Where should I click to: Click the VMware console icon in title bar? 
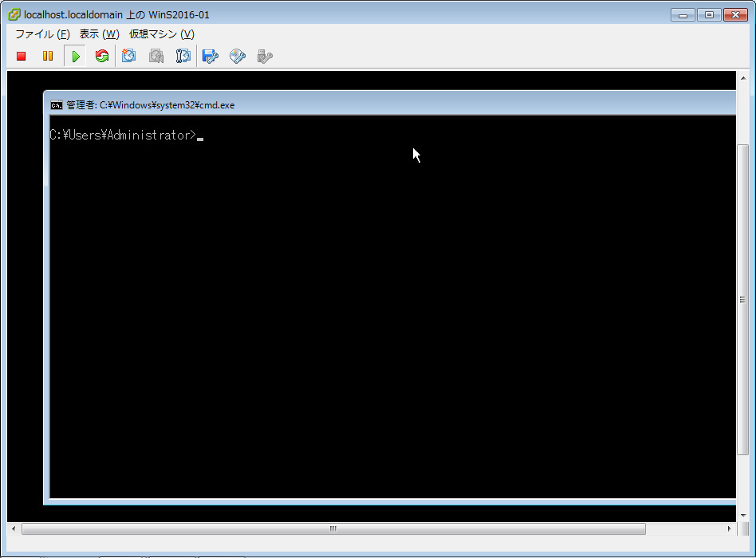(14, 14)
